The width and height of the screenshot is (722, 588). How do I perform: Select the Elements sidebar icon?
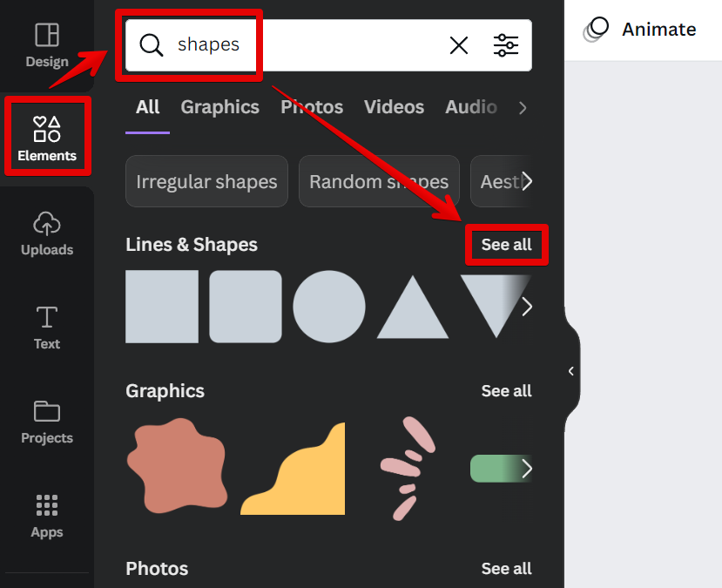pyautogui.click(x=47, y=139)
